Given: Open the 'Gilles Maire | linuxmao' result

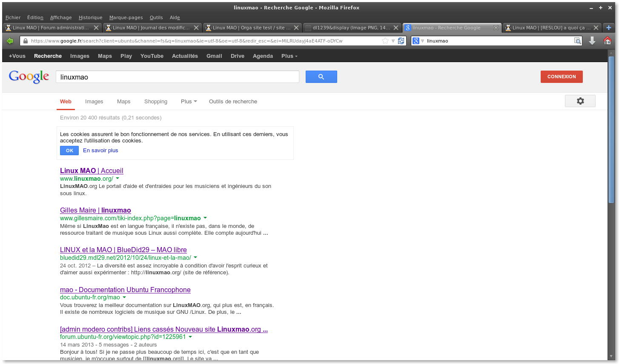Looking at the screenshot, I should coord(95,210).
